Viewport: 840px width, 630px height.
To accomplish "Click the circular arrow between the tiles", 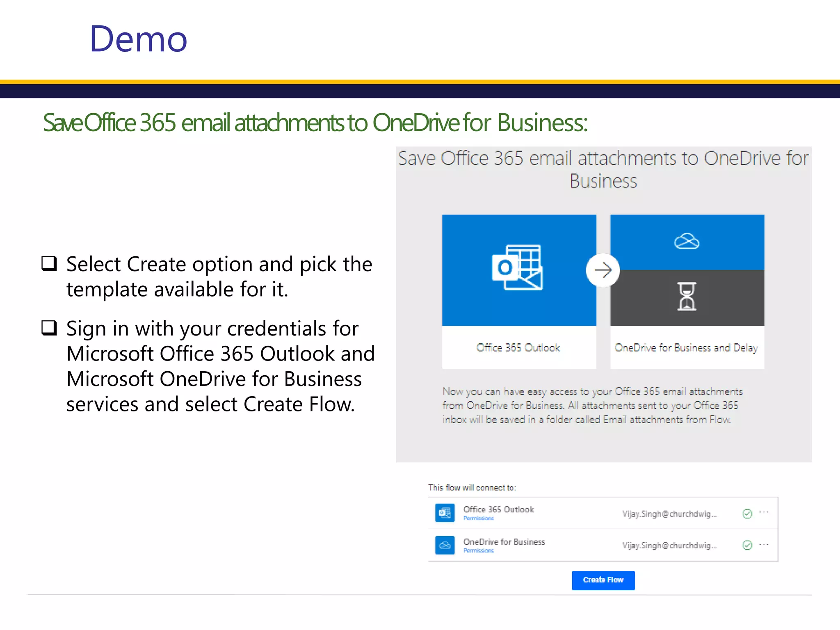I will tap(603, 270).
